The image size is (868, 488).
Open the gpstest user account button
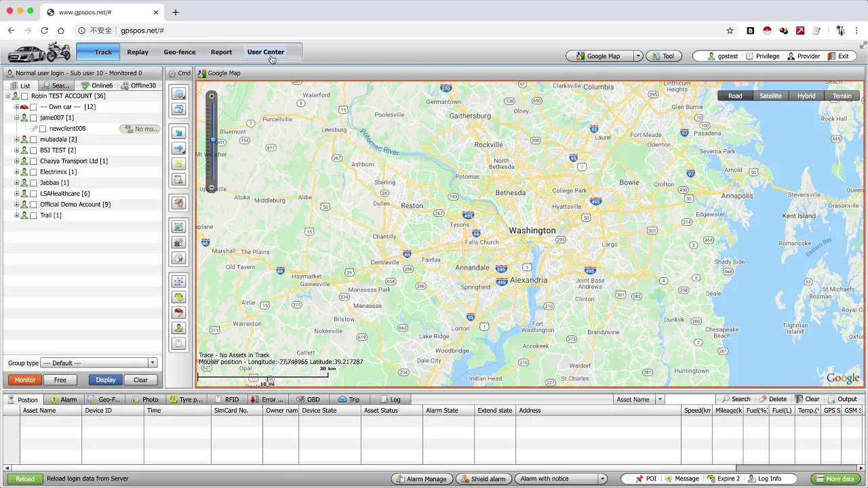point(722,56)
